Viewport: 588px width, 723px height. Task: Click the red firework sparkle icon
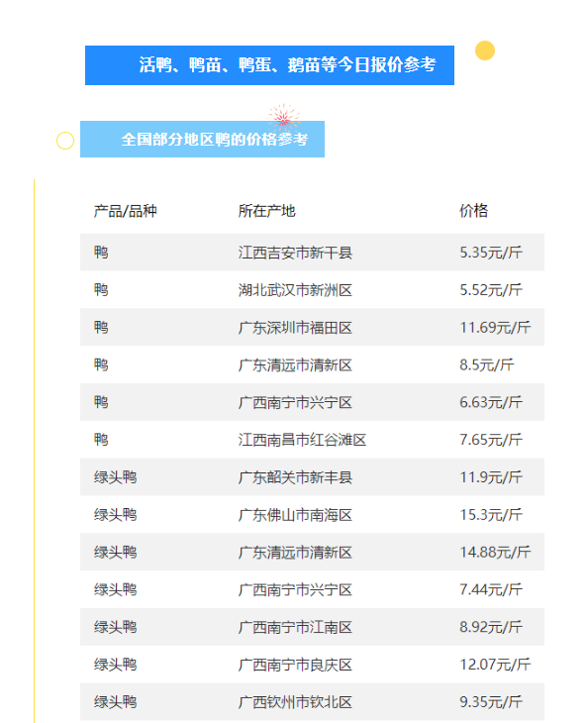283,117
